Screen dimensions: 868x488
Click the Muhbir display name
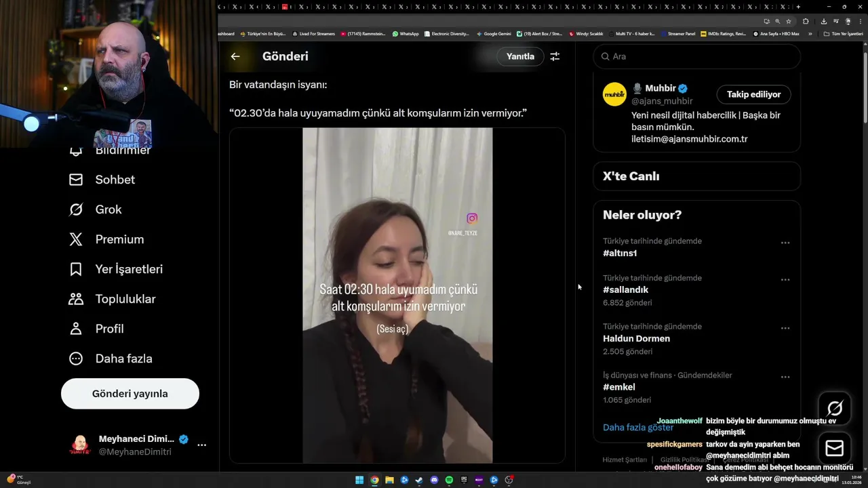click(x=660, y=88)
